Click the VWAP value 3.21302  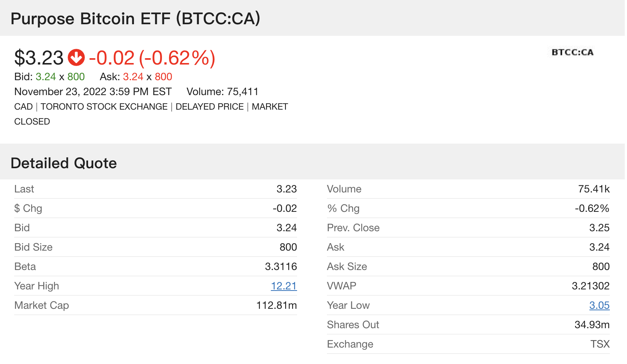pyautogui.click(x=590, y=286)
